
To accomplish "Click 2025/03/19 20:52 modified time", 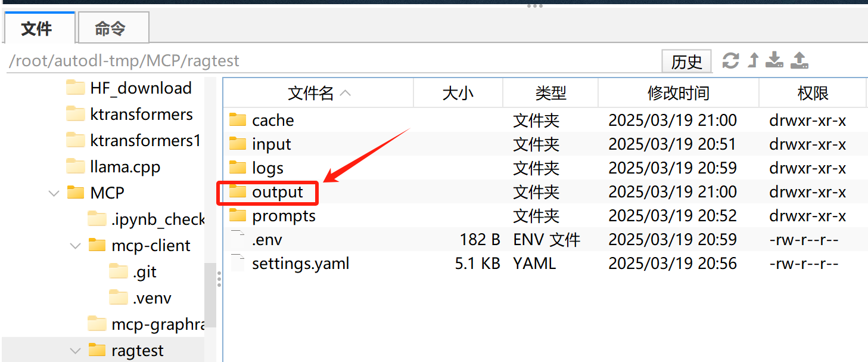I will click(673, 216).
